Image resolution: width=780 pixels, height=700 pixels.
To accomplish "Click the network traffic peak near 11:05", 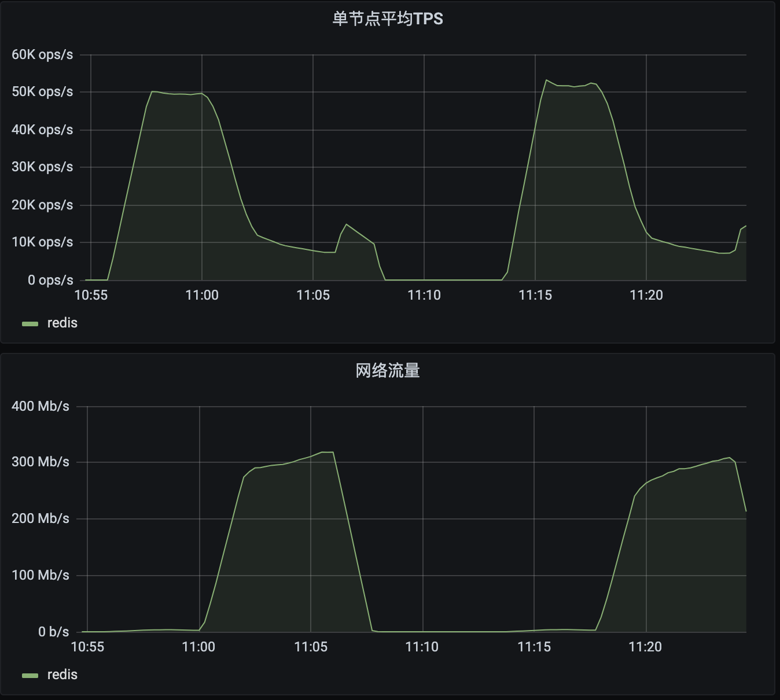I will click(328, 452).
